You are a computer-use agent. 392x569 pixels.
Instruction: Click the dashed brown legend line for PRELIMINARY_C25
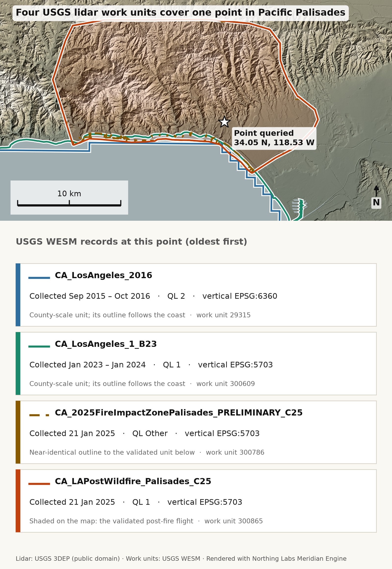[39, 415]
